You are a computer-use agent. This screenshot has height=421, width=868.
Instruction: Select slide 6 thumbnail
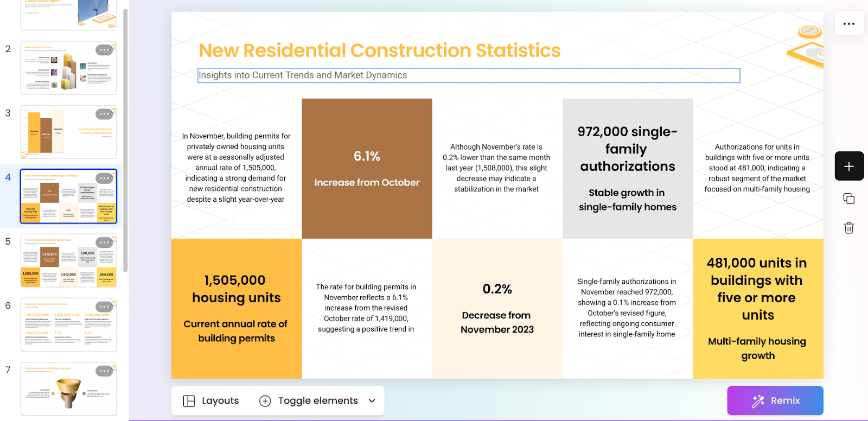[x=68, y=324]
